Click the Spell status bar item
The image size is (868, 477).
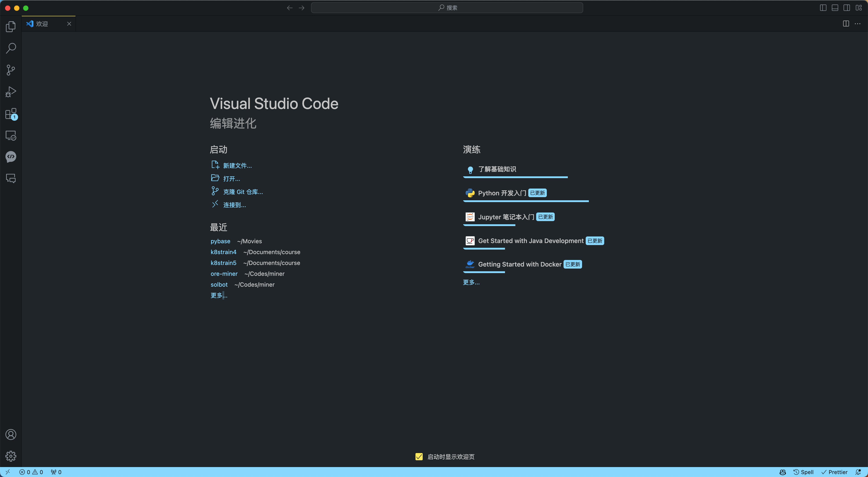[803, 472]
